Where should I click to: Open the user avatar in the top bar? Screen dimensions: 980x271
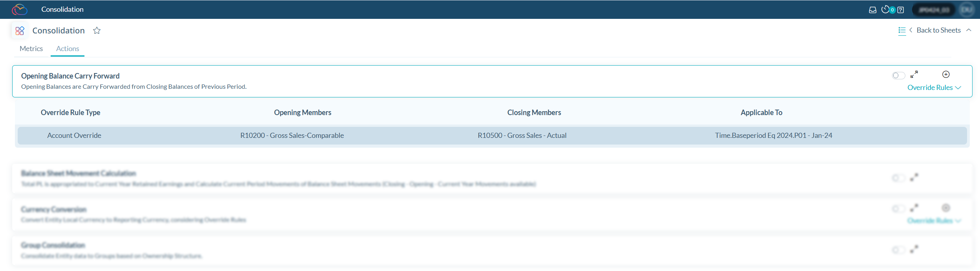coord(967,10)
